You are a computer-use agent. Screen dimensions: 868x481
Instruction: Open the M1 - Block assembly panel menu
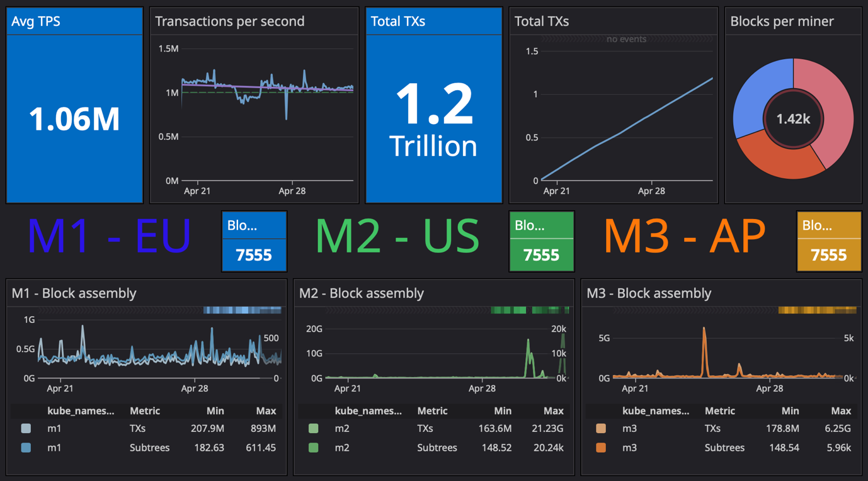tap(74, 293)
